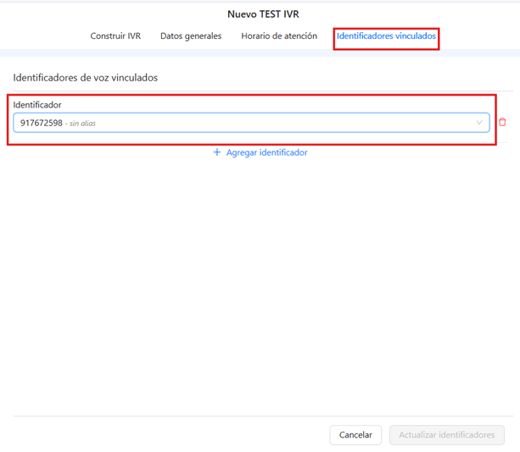Cancel changes with the Cancelar button
The width and height of the screenshot is (520, 452).
click(355, 435)
